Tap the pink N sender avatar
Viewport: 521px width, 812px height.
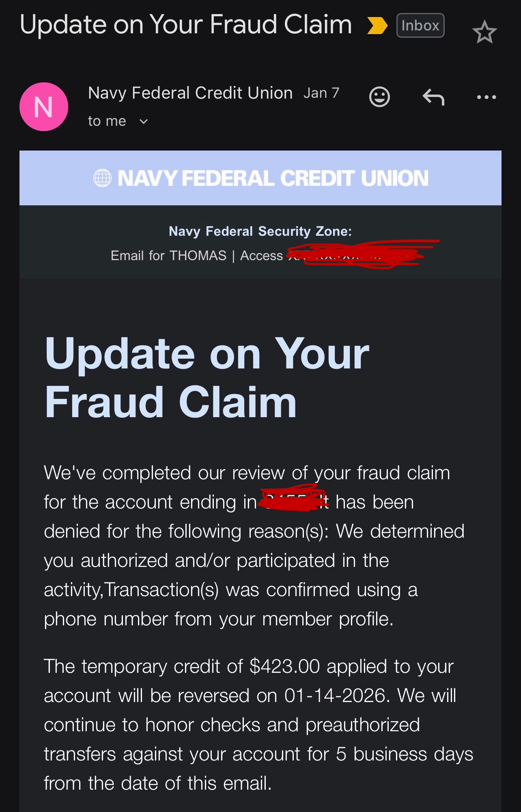tap(44, 107)
